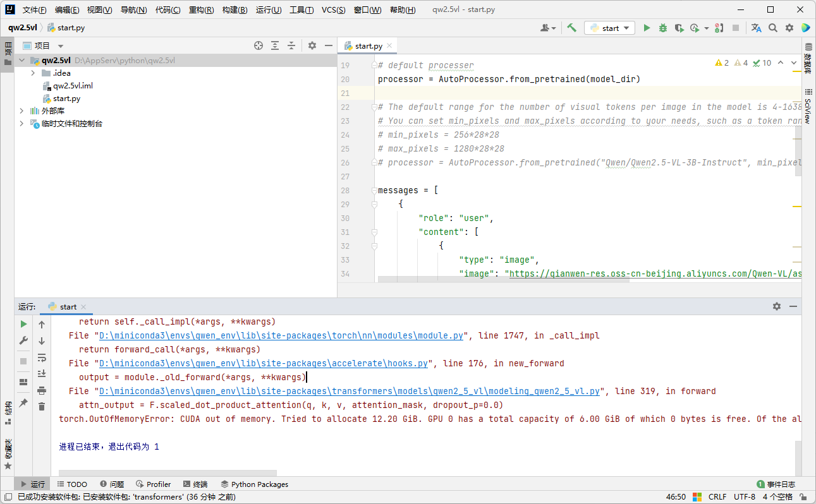The image size is (816, 504).
Task: Expand the 外部库 node
Action: pyautogui.click(x=22, y=111)
